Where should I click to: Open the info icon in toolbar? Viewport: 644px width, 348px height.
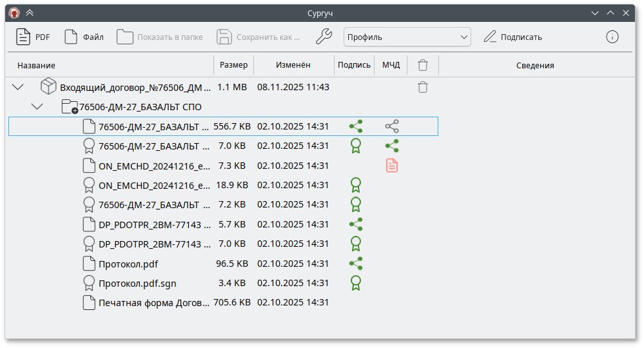point(612,37)
